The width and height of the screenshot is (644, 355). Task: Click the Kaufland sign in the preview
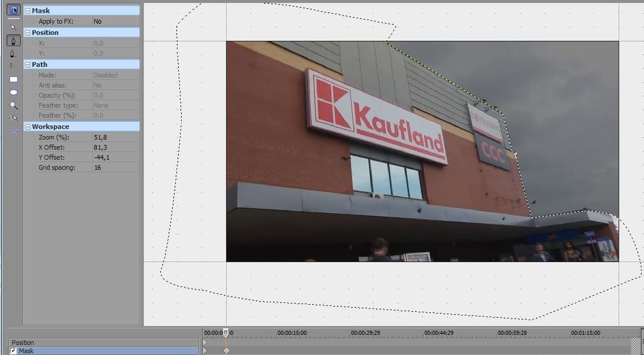376,116
